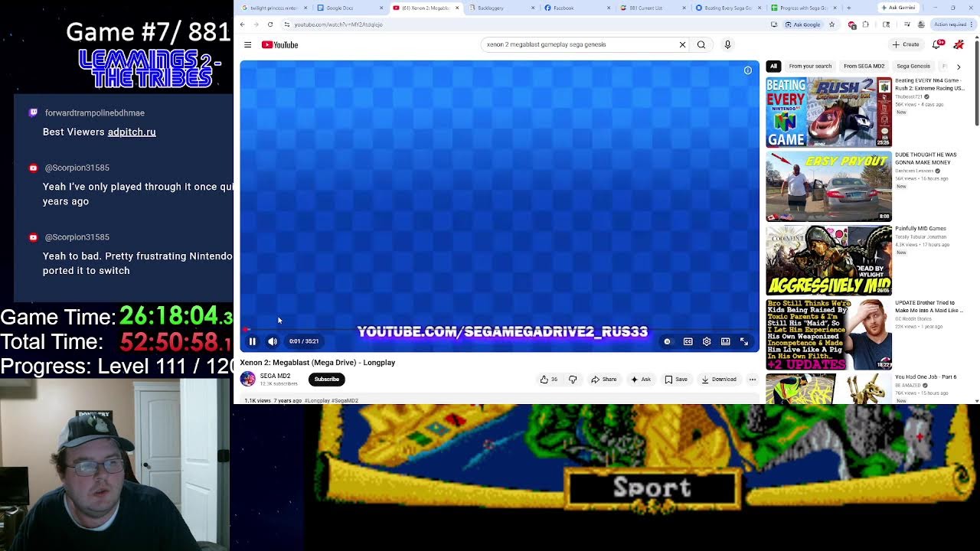Click the Sport button on game screen
The height and width of the screenshot is (551, 980).
point(652,487)
